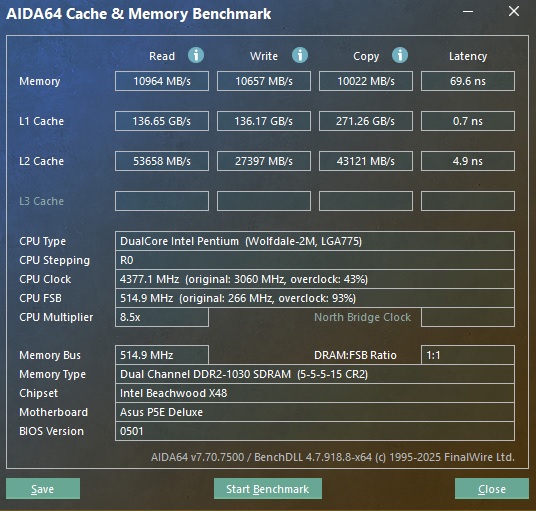Click the Memory Latency value box
The height and width of the screenshot is (511, 536).
point(468,81)
